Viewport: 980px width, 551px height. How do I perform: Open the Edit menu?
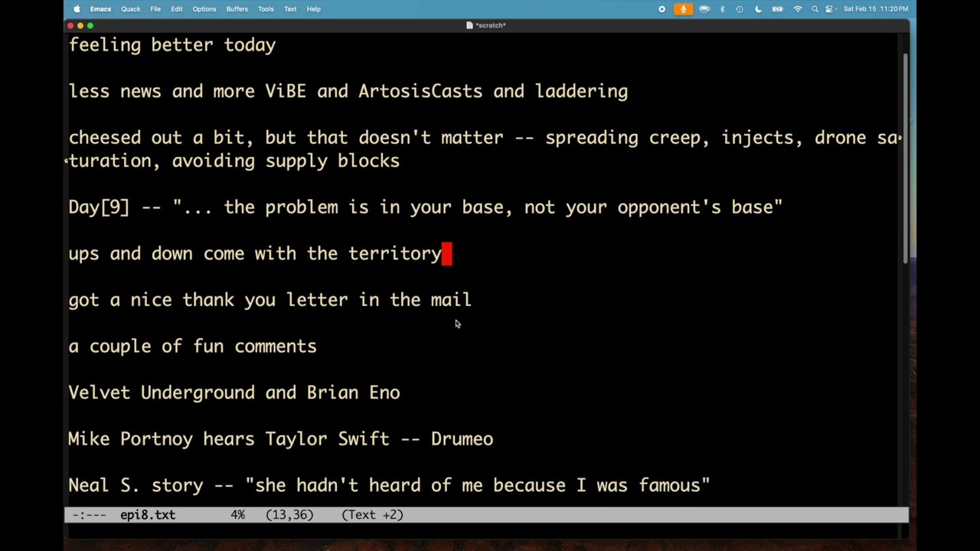(x=177, y=9)
